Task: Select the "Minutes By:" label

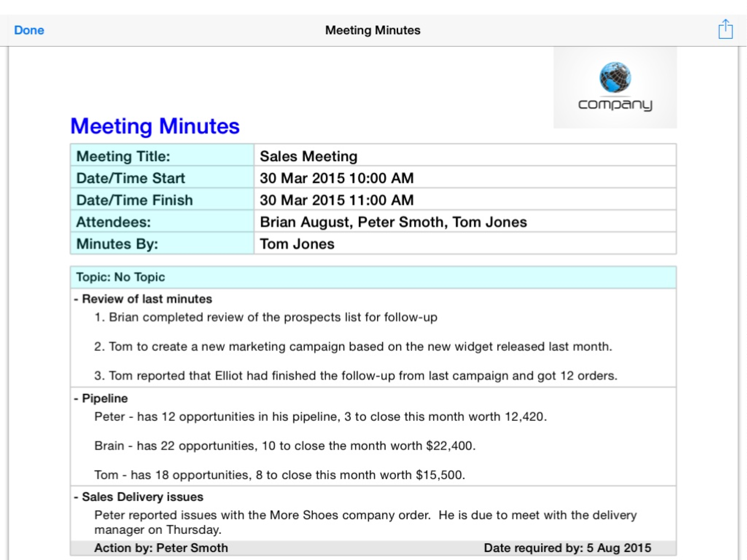Action: pos(117,244)
